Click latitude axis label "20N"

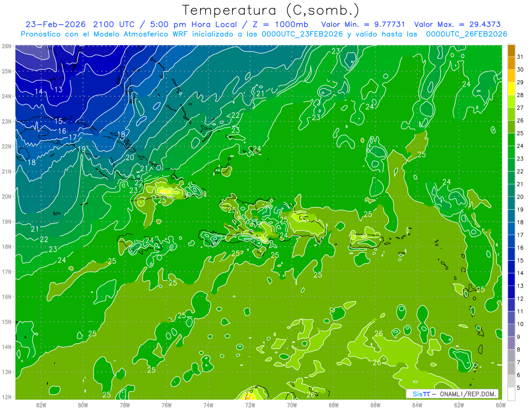(x=7, y=196)
